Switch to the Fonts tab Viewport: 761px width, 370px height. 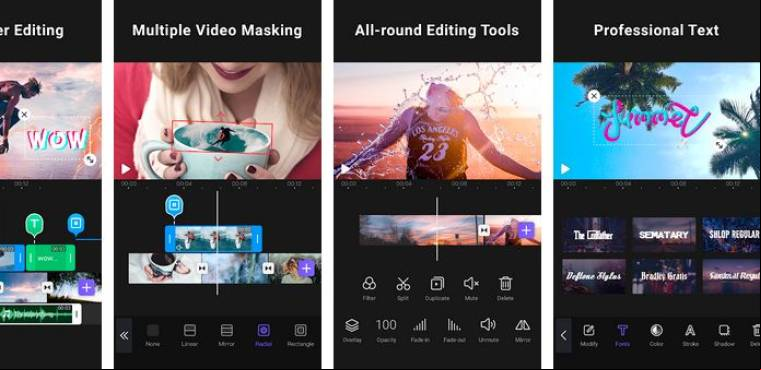[622, 331]
